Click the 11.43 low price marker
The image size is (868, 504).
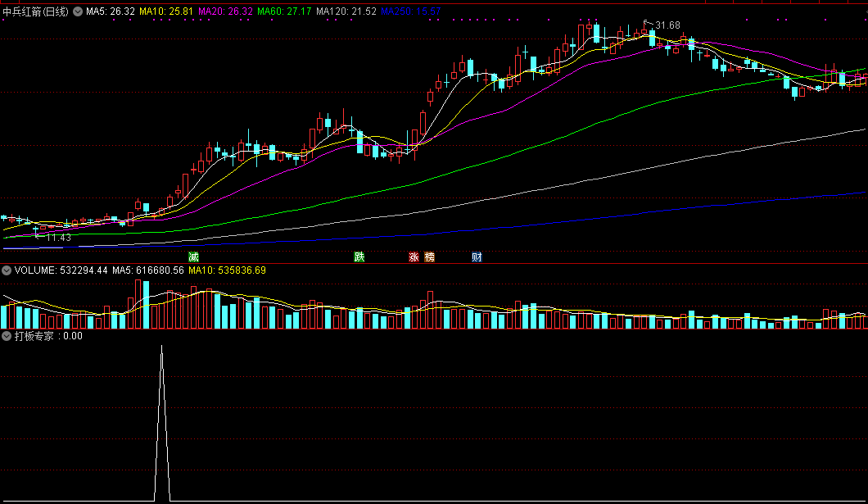point(59,238)
